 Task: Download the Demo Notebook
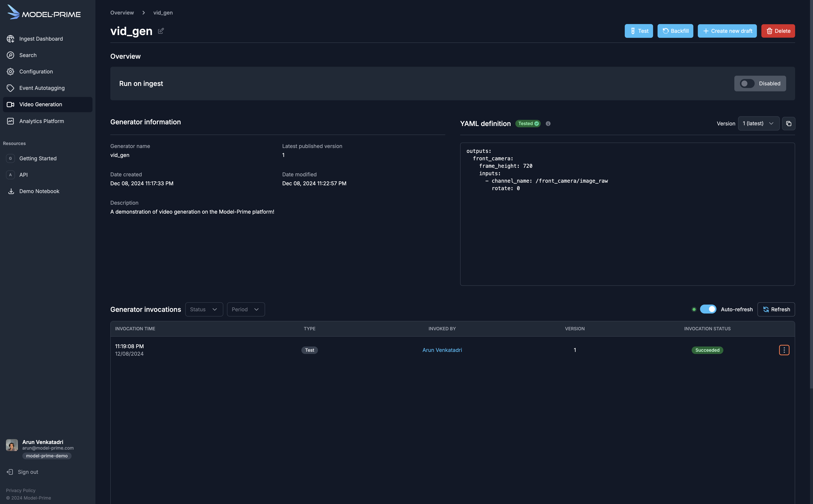click(x=48, y=191)
